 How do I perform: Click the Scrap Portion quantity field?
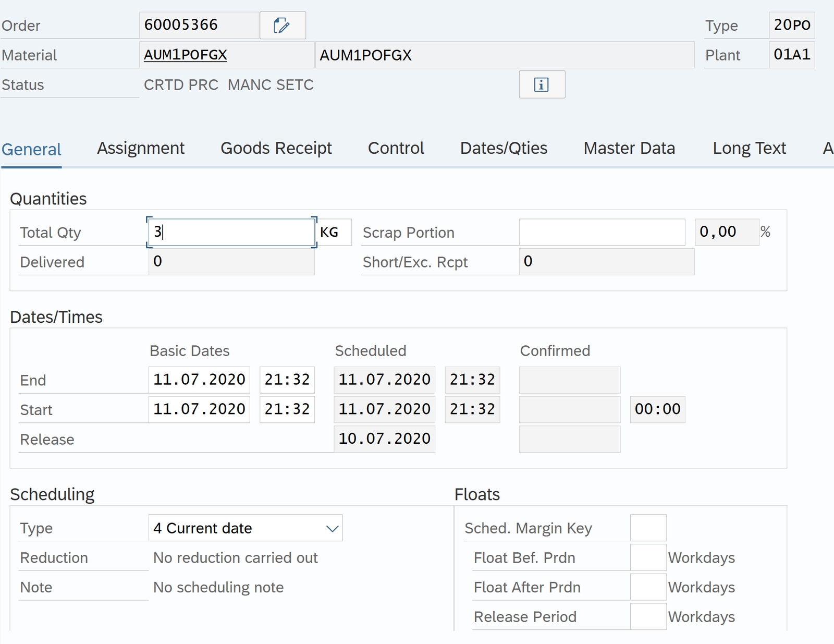(602, 232)
